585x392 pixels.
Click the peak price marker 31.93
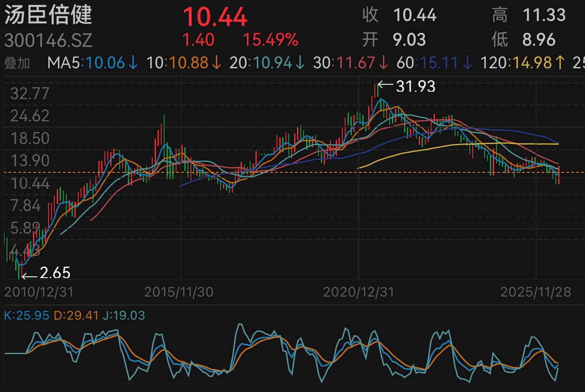click(416, 86)
